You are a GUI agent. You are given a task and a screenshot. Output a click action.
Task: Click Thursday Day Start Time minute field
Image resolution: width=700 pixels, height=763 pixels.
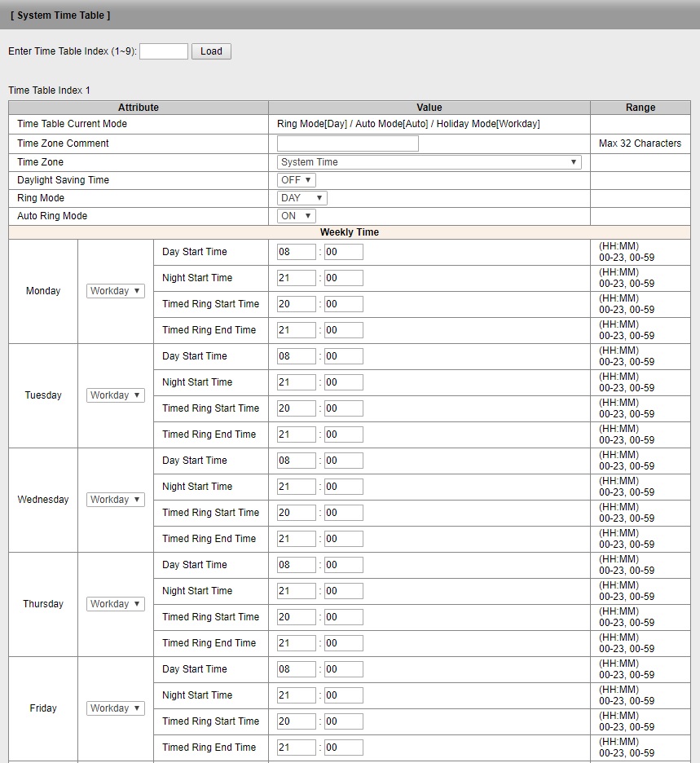coord(343,565)
